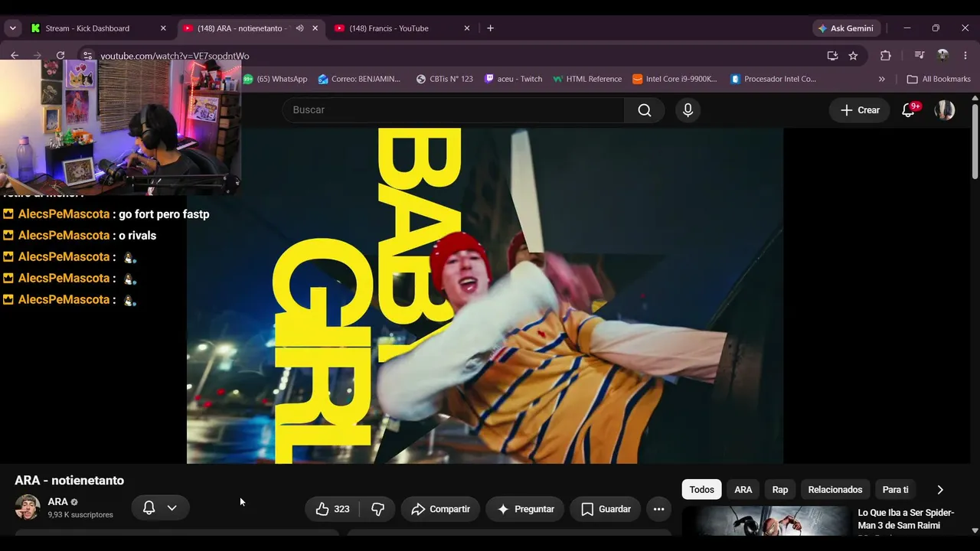Open subscription notification bell dropdown

(x=160, y=507)
